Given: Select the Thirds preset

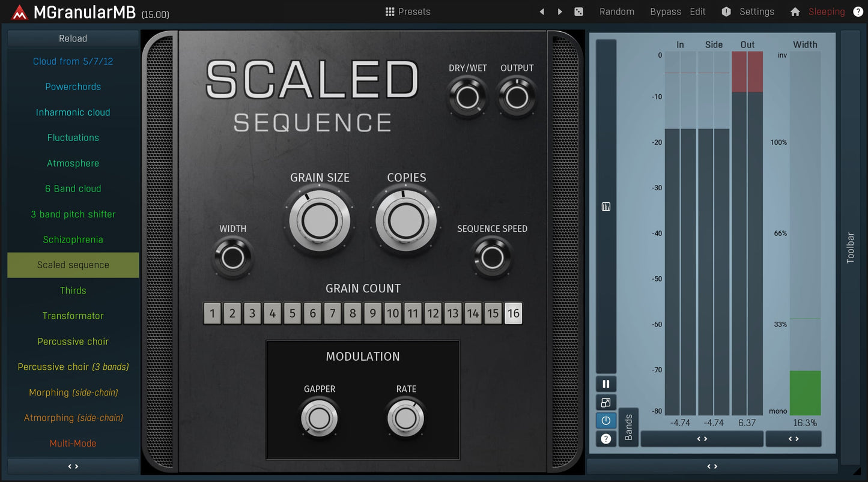Looking at the screenshot, I should coord(73,291).
